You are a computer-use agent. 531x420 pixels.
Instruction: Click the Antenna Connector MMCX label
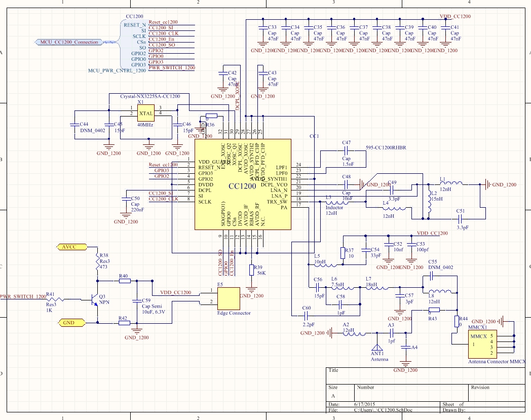(497, 362)
